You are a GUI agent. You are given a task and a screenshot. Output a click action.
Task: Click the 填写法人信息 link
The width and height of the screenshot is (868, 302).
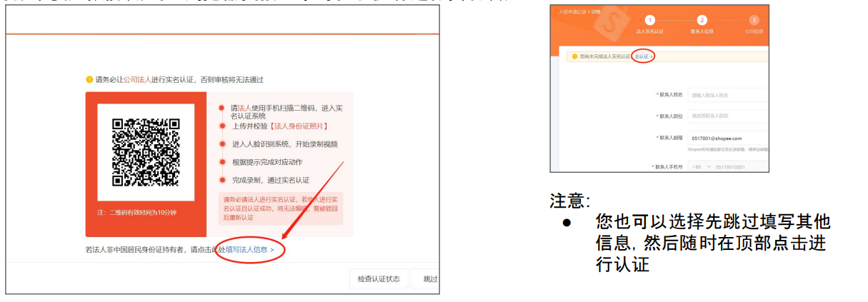coord(250,250)
